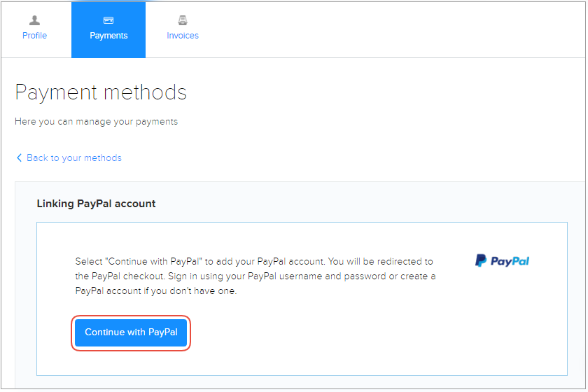The width and height of the screenshot is (588, 392).
Task: Follow the Back to your methods link
Action: pyautogui.click(x=73, y=158)
